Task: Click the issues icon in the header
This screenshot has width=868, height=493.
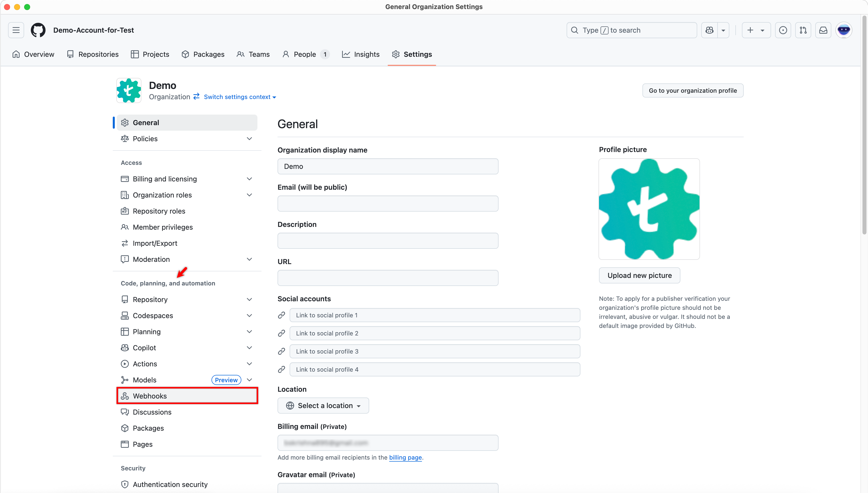Action: [x=783, y=30]
